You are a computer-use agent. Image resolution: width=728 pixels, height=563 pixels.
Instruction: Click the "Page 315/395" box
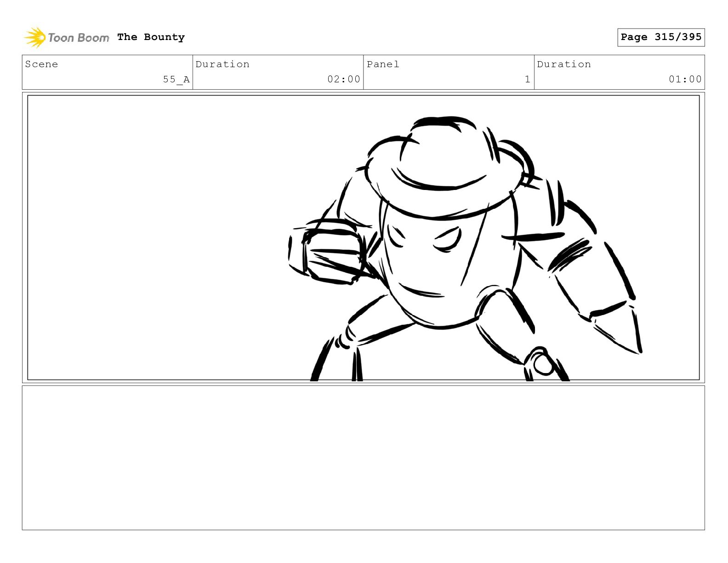[661, 37]
